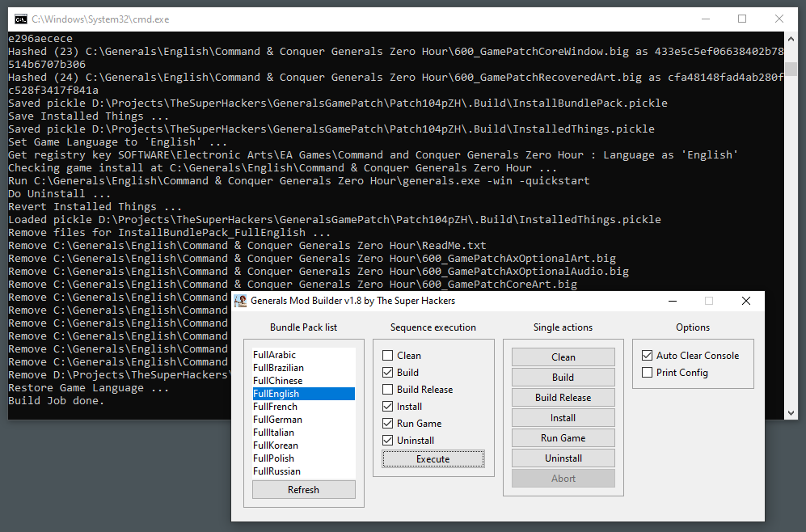Enable the Build Release checkbox
Viewport: 806px width, 532px height.
pyautogui.click(x=387, y=389)
